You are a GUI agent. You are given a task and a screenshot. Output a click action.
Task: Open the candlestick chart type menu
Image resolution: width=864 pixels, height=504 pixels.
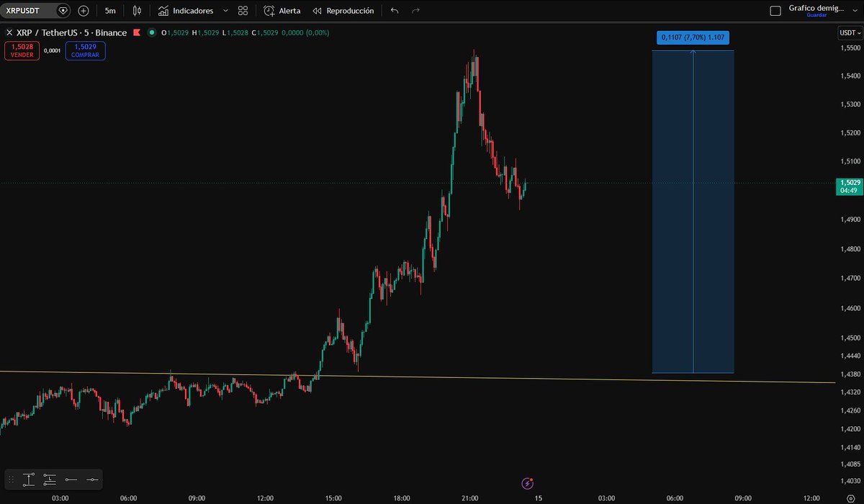pyautogui.click(x=137, y=11)
